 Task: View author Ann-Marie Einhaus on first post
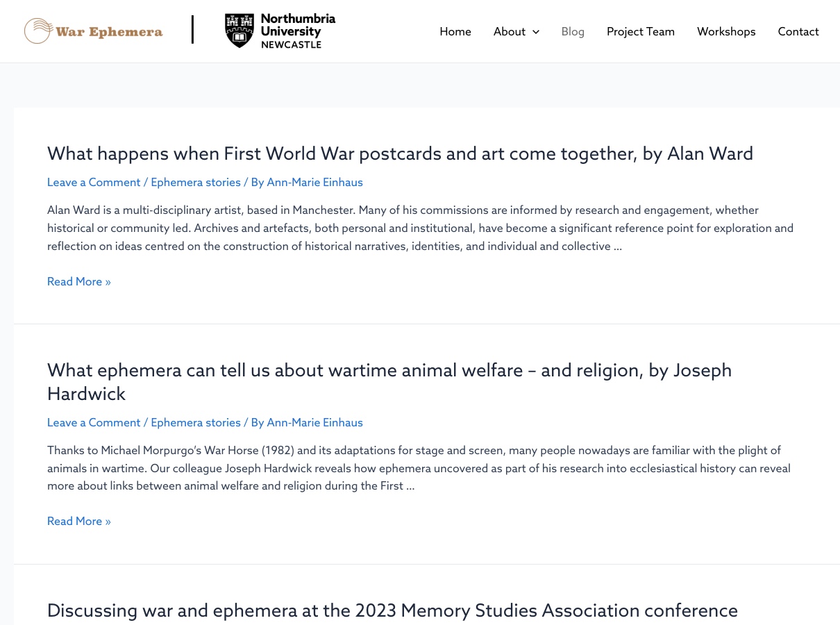pos(314,182)
